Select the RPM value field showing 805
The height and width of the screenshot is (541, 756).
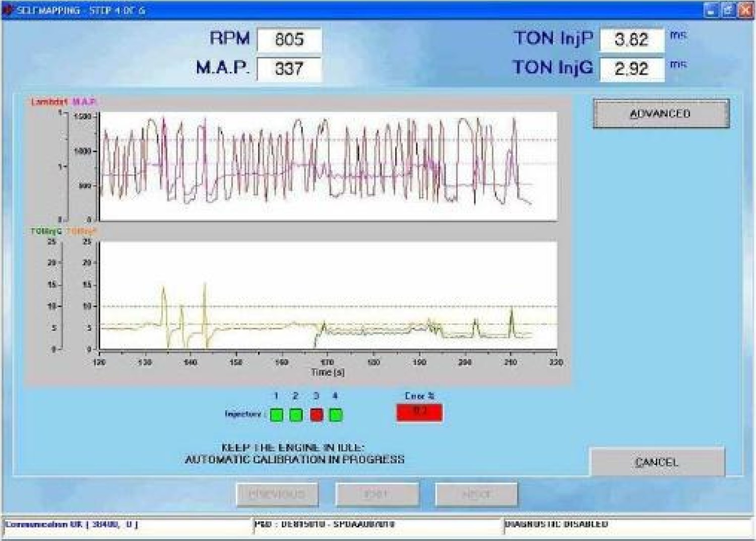click(x=289, y=39)
